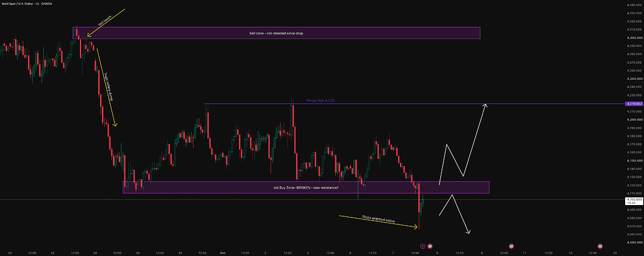The height and width of the screenshot is (256, 644).
Task: Select the purple 4,219.652 price line label
Action: click(x=633, y=104)
